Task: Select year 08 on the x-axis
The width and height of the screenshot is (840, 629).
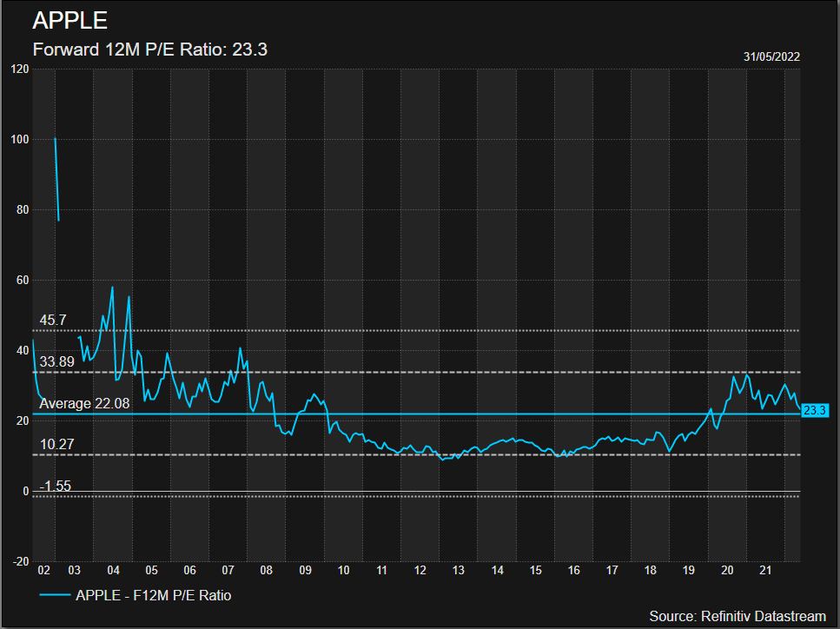Action: tap(267, 570)
